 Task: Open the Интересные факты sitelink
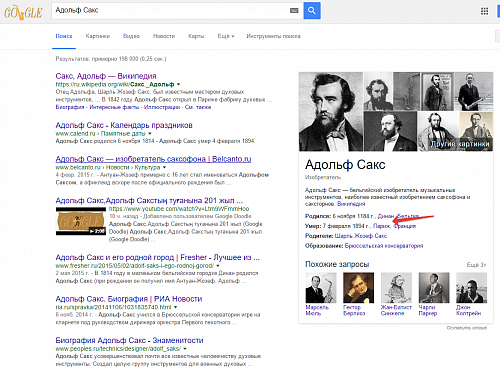[114, 107]
